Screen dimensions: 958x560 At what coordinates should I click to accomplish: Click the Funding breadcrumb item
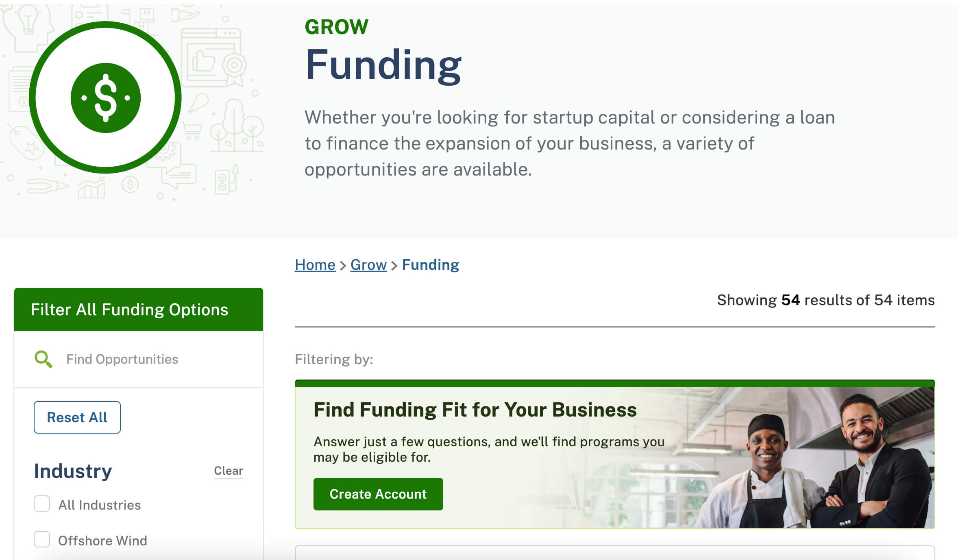pyautogui.click(x=431, y=265)
